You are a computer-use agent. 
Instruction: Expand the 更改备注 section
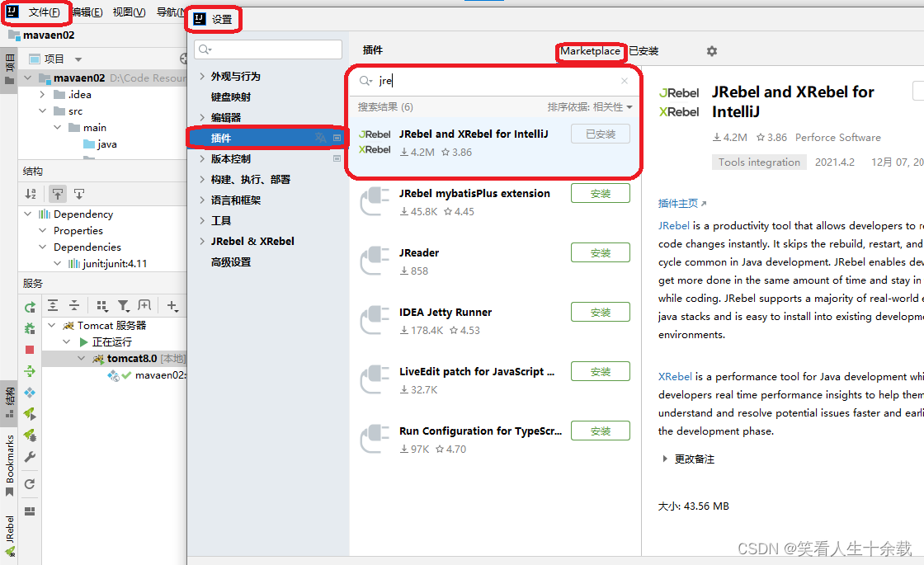[x=665, y=459]
